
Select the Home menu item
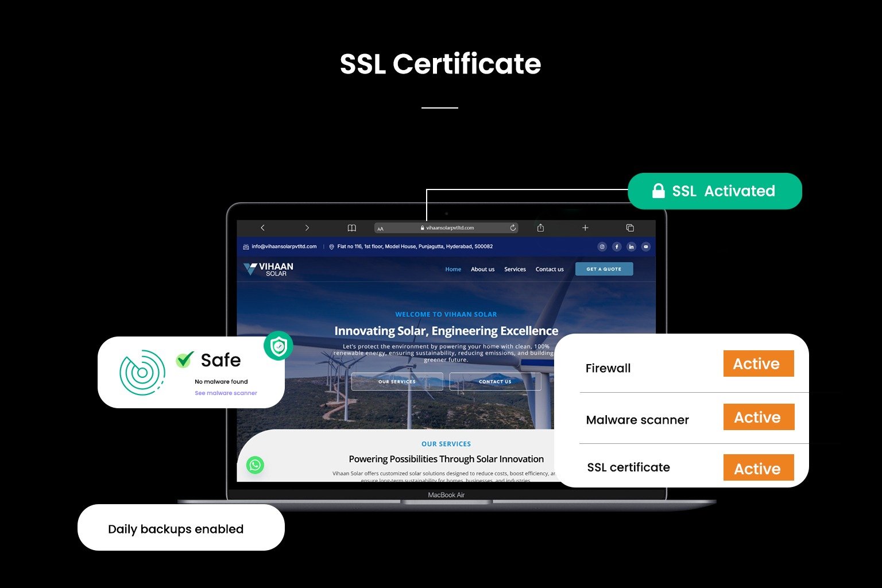click(x=453, y=269)
